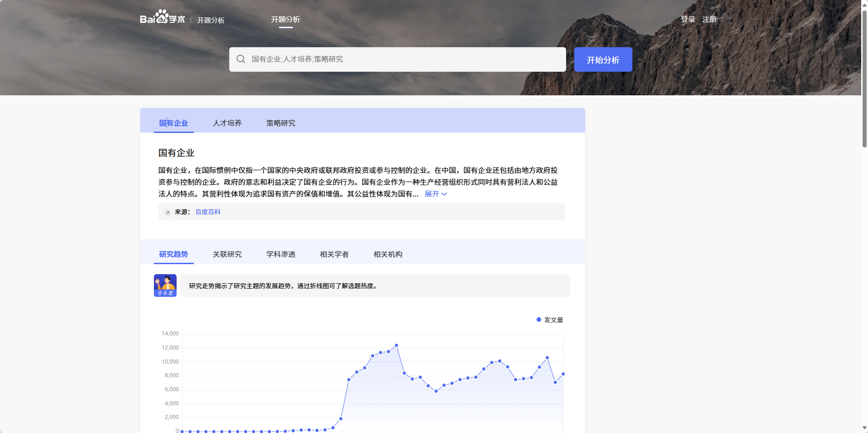Switch to the 关联研究 tab

tap(227, 254)
